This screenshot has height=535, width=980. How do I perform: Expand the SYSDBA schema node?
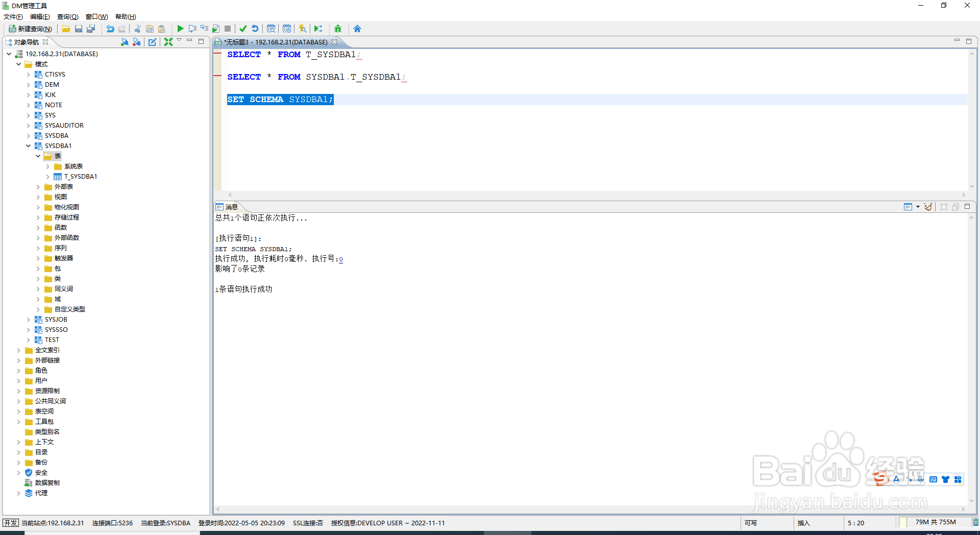(28, 136)
